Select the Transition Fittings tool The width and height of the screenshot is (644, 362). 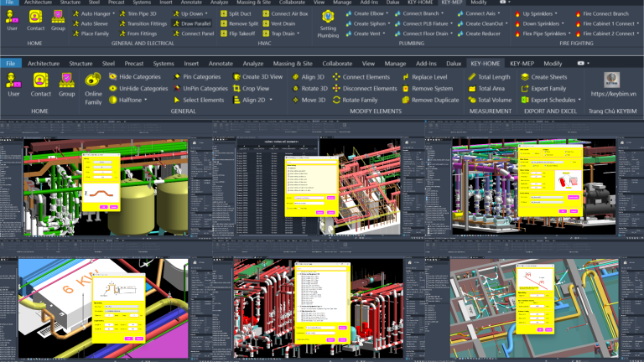point(143,23)
